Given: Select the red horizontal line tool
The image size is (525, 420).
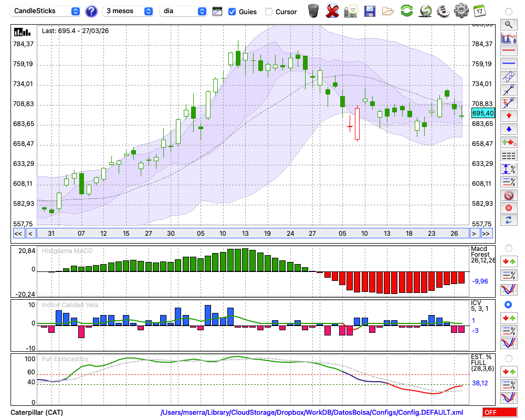Looking at the screenshot, I should [x=508, y=51].
